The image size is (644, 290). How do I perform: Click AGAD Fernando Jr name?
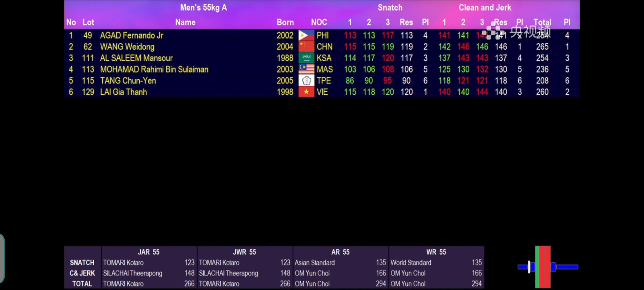[132, 35]
